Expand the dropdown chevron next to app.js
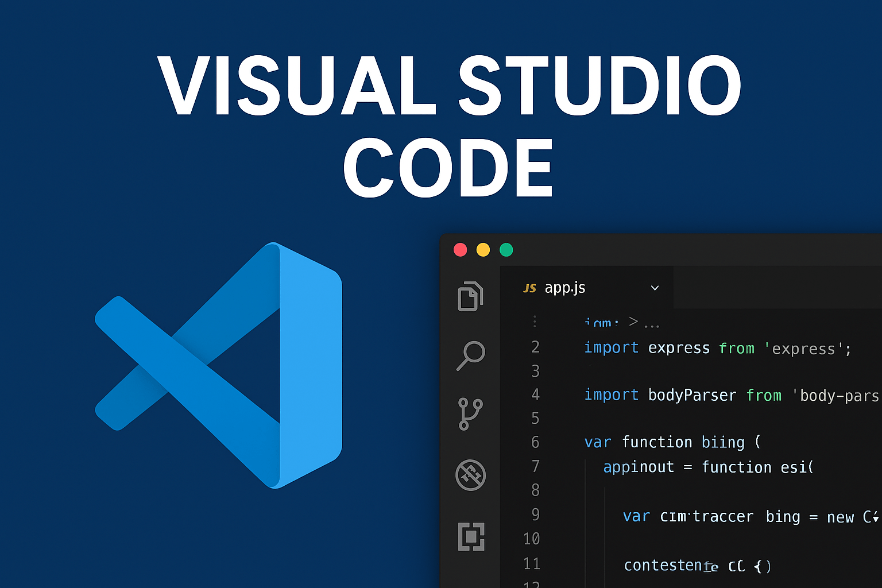 654,288
